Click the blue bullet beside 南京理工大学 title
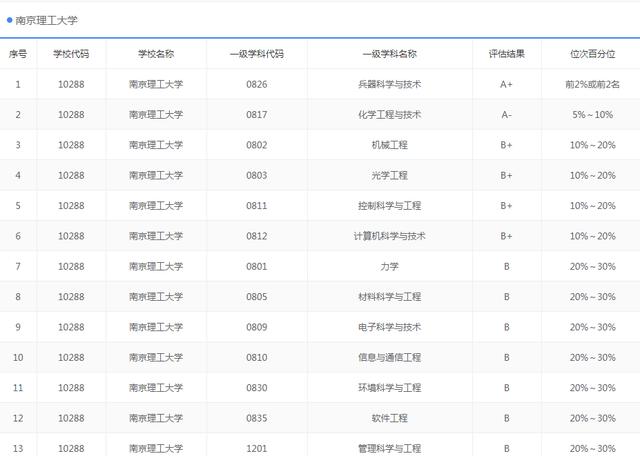This screenshot has height=456, width=640. pyautogui.click(x=9, y=20)
